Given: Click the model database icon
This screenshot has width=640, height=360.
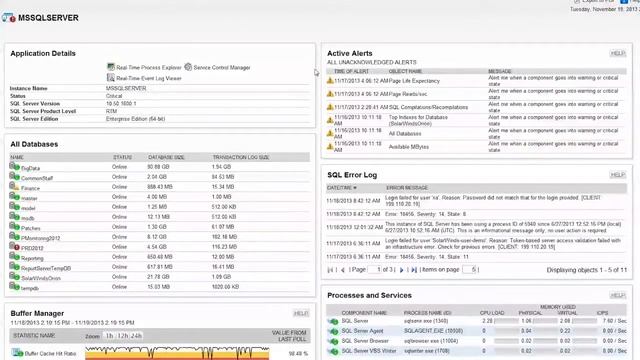Looking at the screenshot, I should pyautogui.click(x=14, y=207).
